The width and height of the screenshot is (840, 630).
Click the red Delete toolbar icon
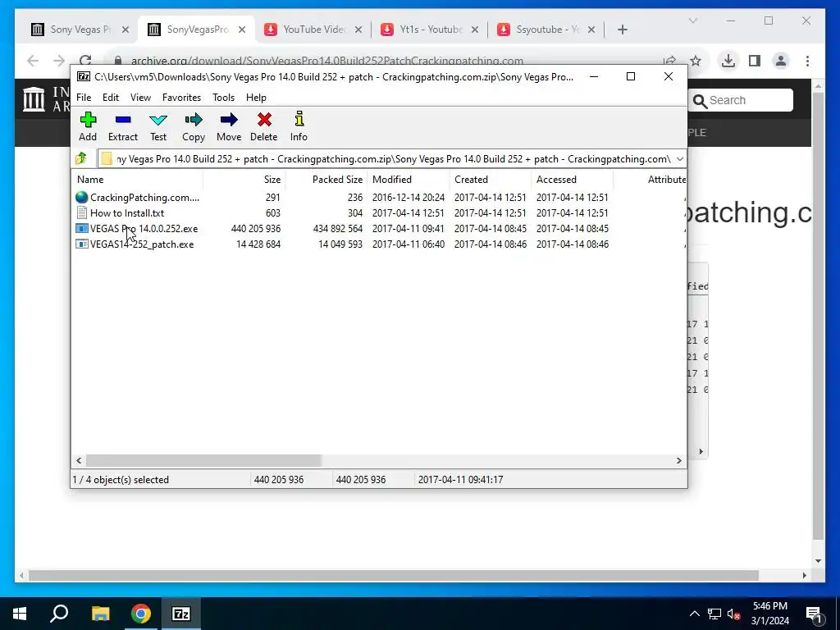(263, 126)
